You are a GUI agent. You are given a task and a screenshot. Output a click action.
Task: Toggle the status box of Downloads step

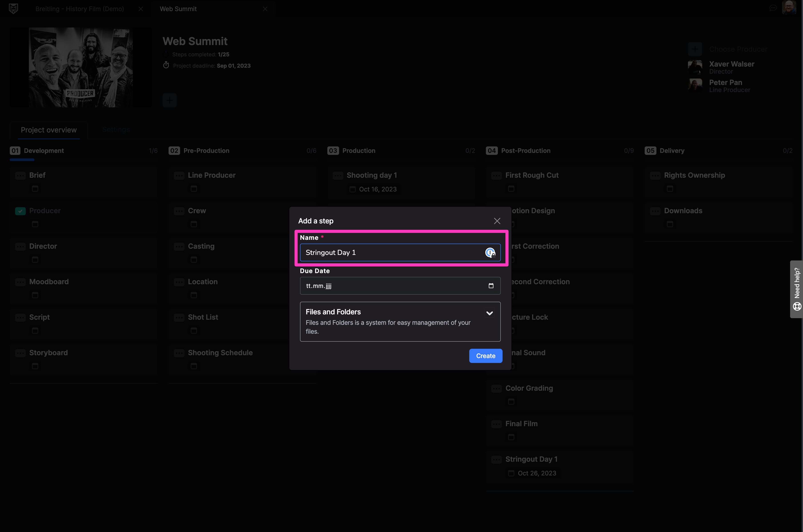click(x=655, y=211)
